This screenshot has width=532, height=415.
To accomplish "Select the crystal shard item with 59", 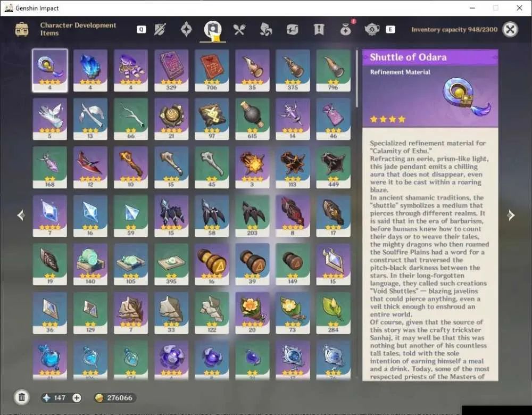I will 131,216.
